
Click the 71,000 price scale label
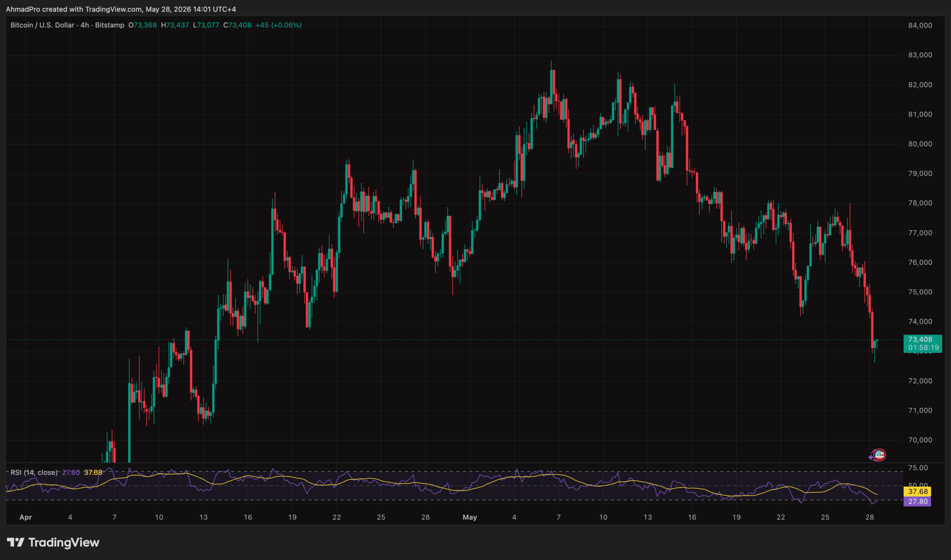click(920, 411)
